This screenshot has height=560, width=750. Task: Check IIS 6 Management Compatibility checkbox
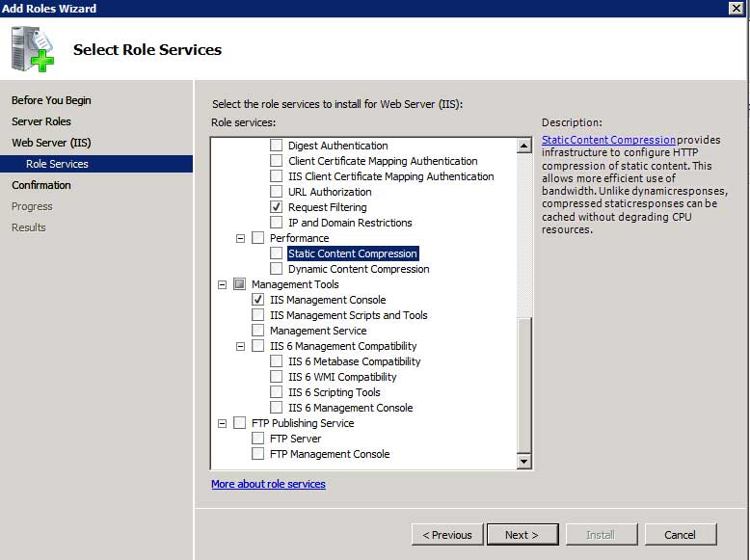coord(257,346)
